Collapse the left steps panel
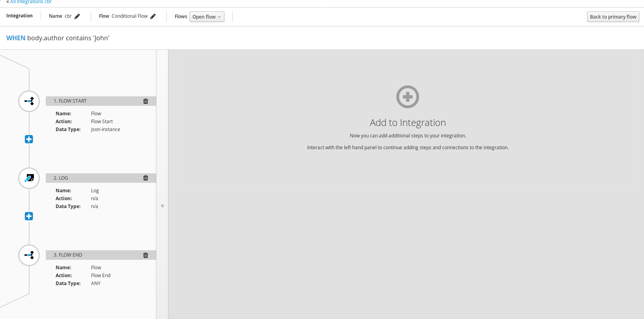Image resolution: width=644 pixels, height=319 pixels. tap(162, 206)
